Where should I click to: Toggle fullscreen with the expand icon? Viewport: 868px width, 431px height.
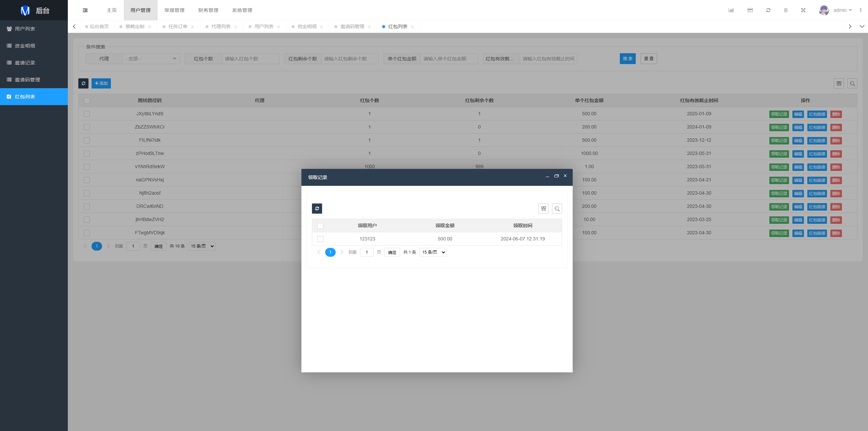point(803,10)
